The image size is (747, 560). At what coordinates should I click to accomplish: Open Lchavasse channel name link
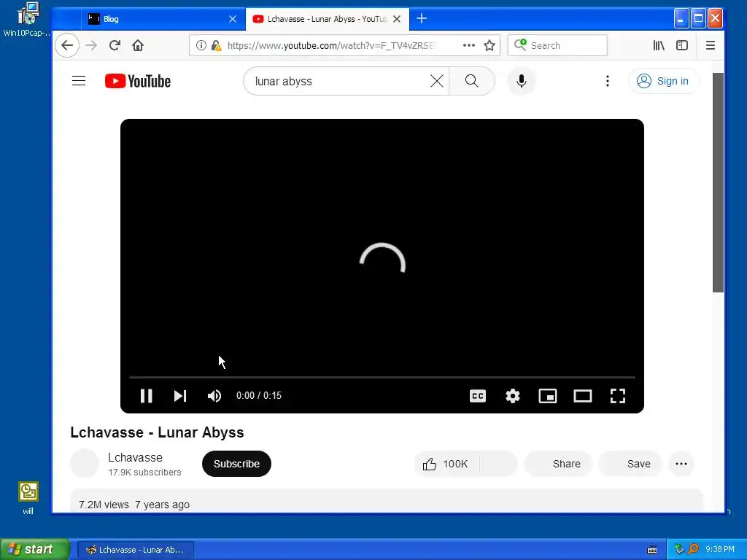pyautogui.click(x=135, y=457)
